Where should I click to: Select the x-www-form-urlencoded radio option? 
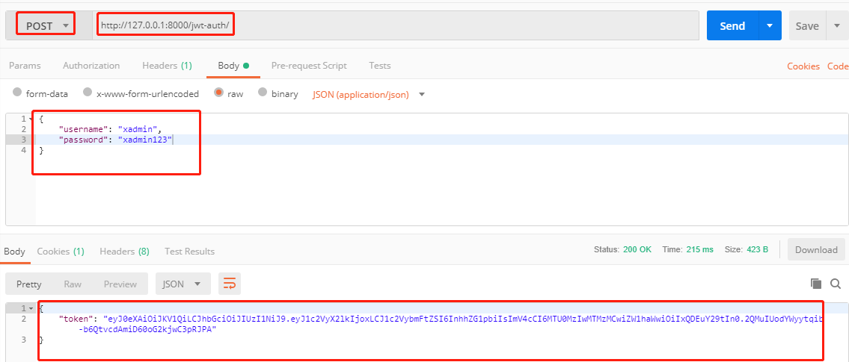(x=141, y=93)
